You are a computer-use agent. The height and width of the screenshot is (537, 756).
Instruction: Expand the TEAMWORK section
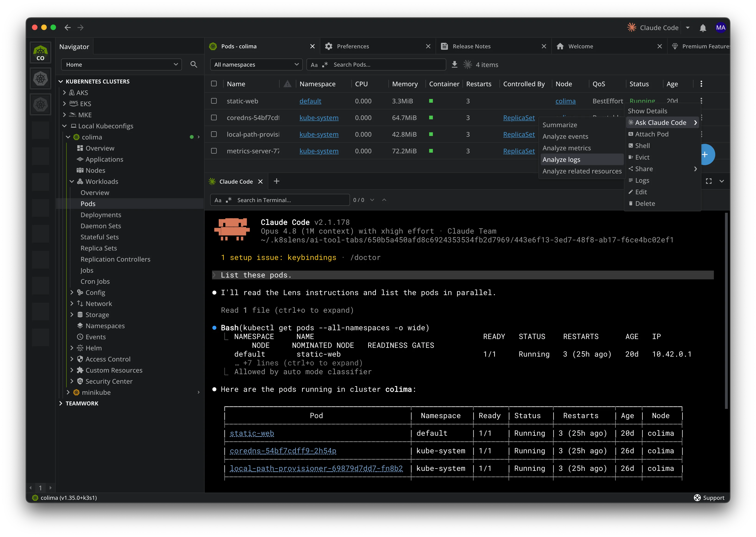click(61, 403)
